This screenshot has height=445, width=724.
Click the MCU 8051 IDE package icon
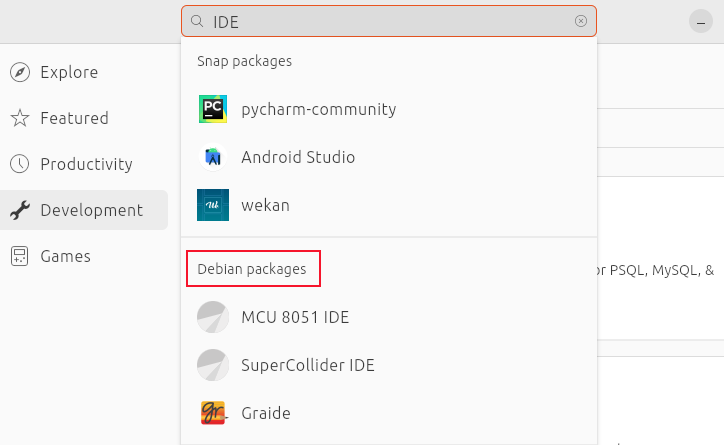(213, 317)
